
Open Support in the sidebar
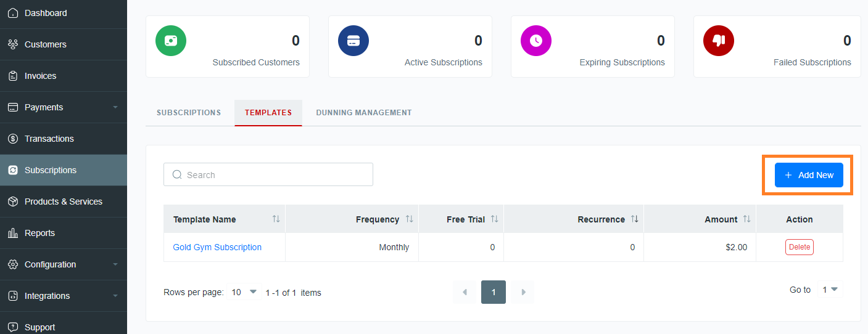pyautogui.click(x=64, y=325)
